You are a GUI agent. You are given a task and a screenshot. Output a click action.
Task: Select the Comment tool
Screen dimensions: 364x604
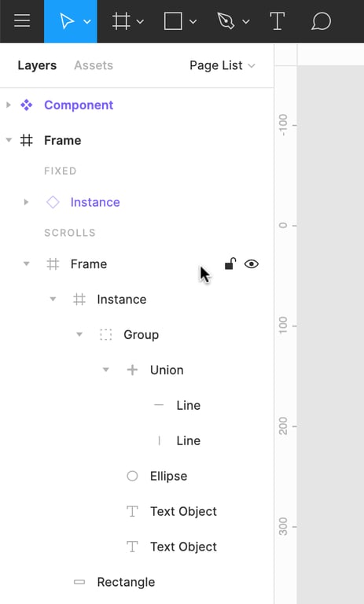pos(321,21)
